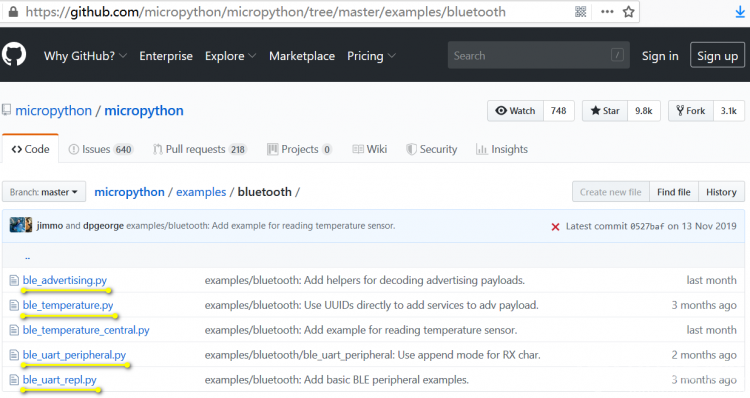Click the Watch button
This screenshot has width=750, height=398.
point(515,111)
